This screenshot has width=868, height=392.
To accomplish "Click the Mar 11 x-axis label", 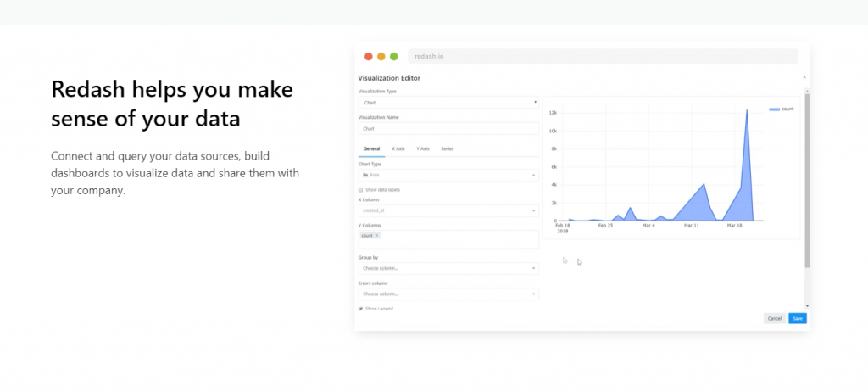I will point(692,227).
